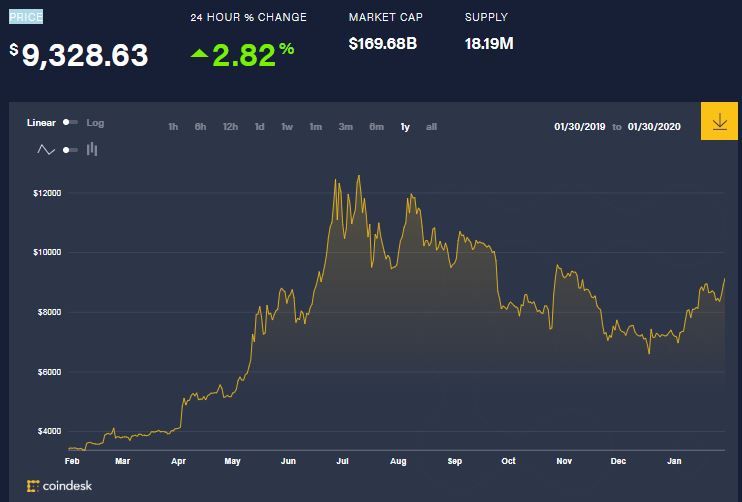
Task: Show the all time price range
Action: point(431,127)
